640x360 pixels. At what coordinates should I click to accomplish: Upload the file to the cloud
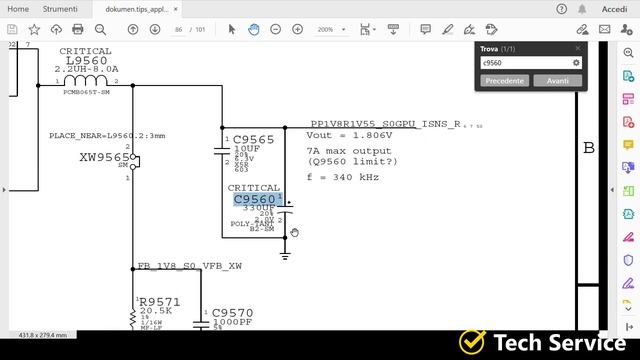coord(56,29)
